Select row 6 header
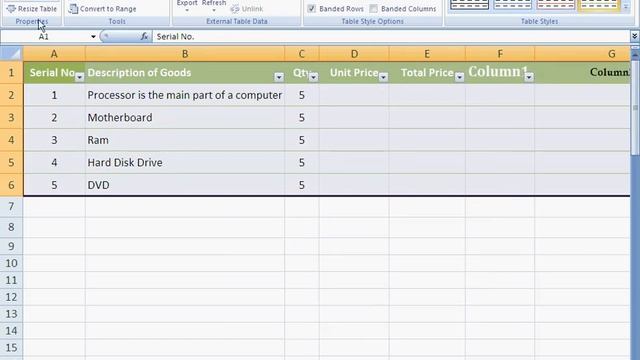 (x=11, y=185)
